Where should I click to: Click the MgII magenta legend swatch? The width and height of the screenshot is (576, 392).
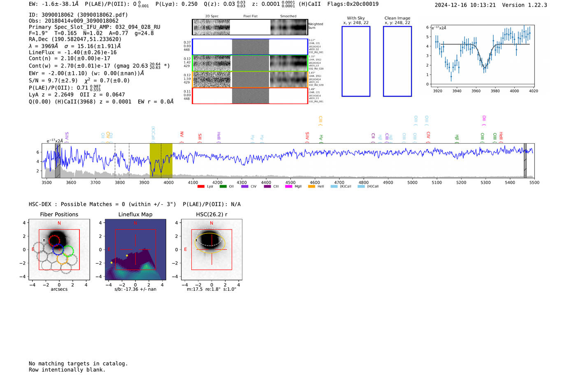click(289, 187)
